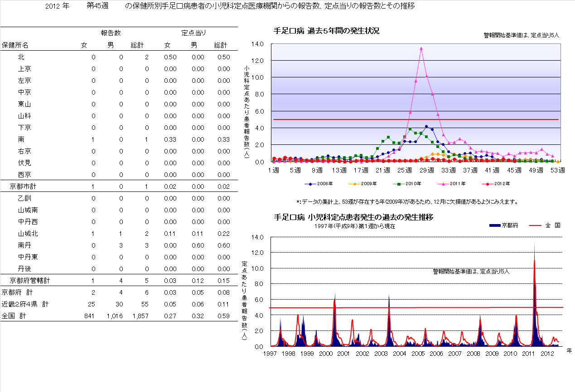Image resolution: width=575 pixels, height=392 pixels.
Task: Click the 2008年 legend marker
Action: pos(310,184)
